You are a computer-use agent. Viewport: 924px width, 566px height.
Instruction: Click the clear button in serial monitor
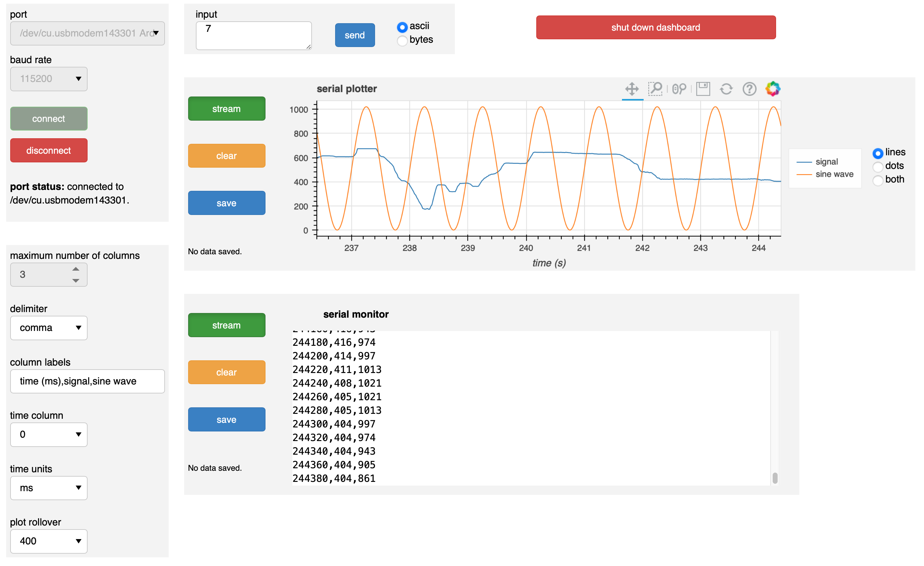point(227,372)
